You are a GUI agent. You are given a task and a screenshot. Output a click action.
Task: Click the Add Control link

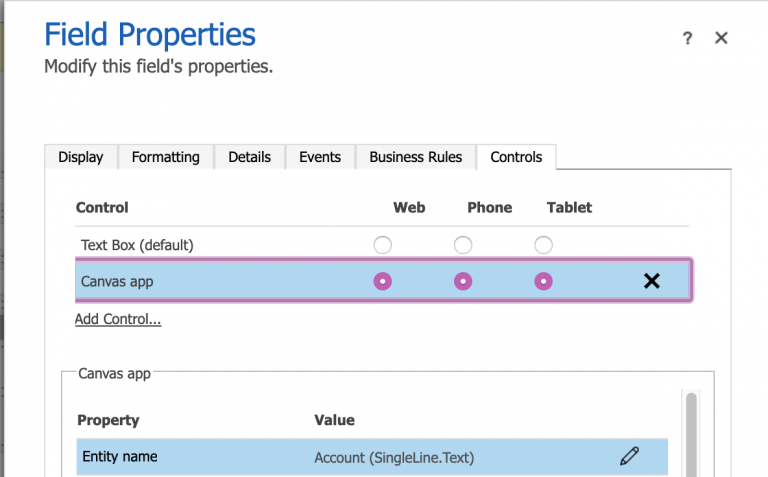pyautogui.click(x=118, y=319)
